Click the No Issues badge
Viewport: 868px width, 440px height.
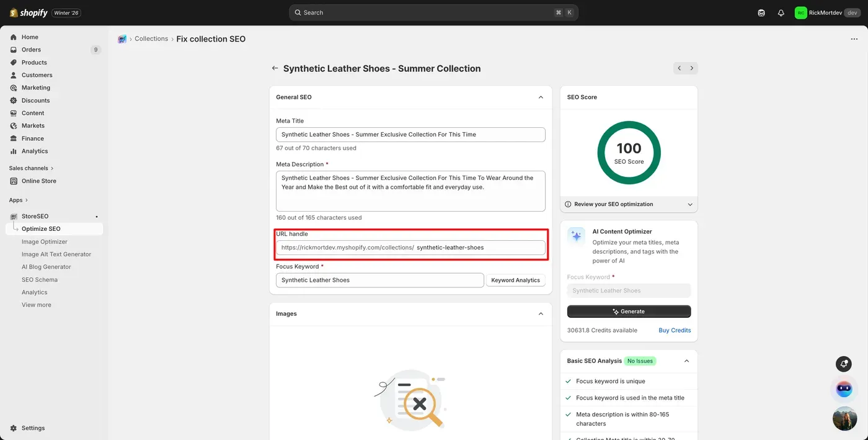[640, 361]
